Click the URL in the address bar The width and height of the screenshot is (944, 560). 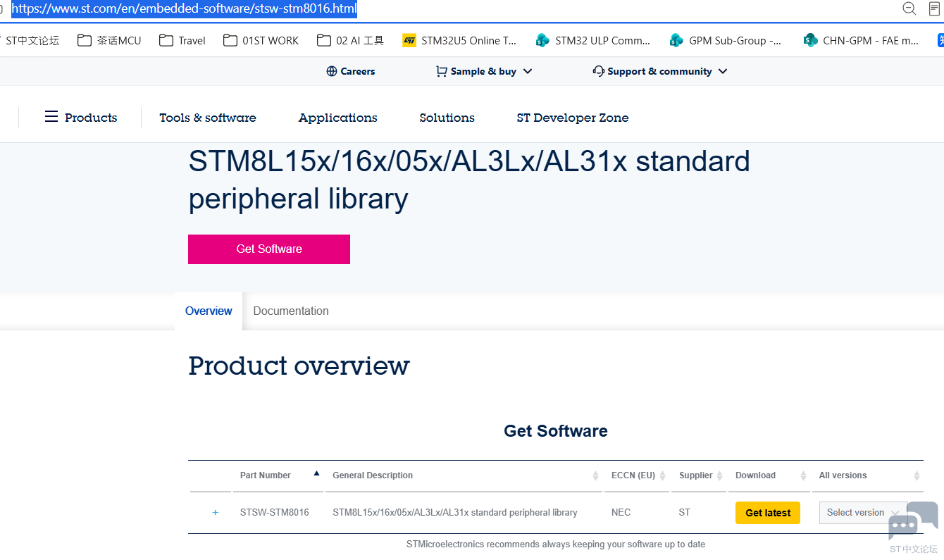pos(185,9)
